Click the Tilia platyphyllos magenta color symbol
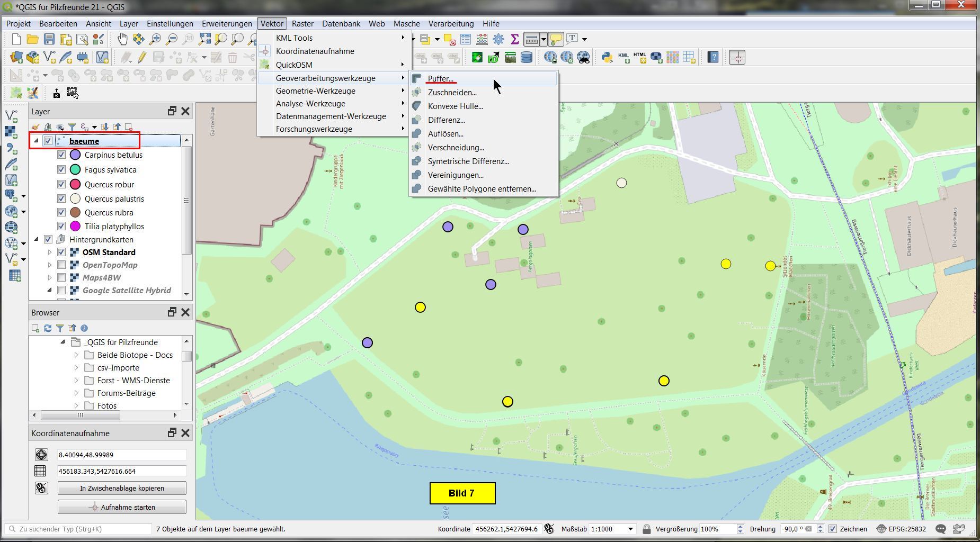The width and height of the screenshot is (980, 542). 75,227
